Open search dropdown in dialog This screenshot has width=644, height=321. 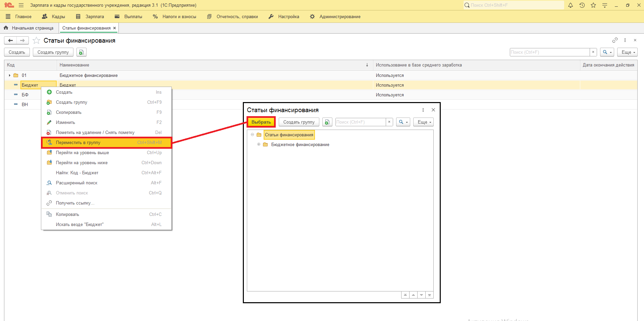403,122
